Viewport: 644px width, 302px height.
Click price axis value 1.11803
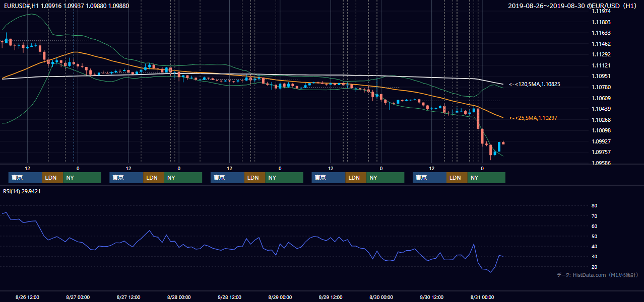point(601,22)
